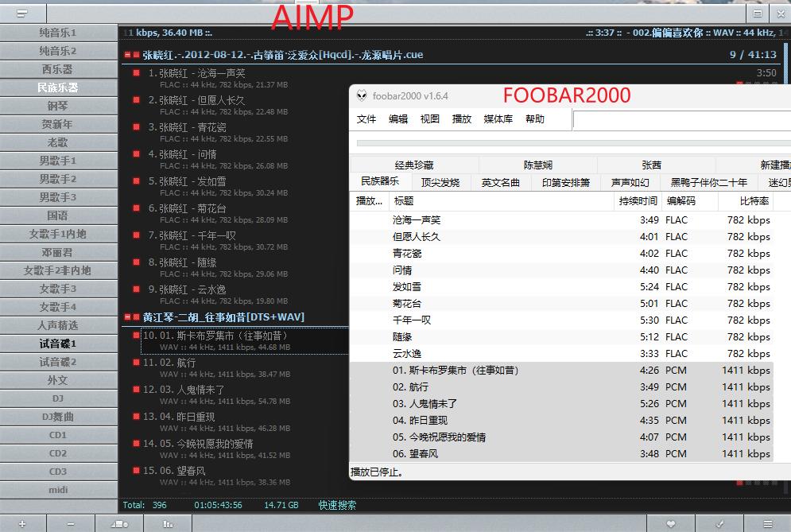Switch to the 经典珍藏 playlist tab

[417, 165]
